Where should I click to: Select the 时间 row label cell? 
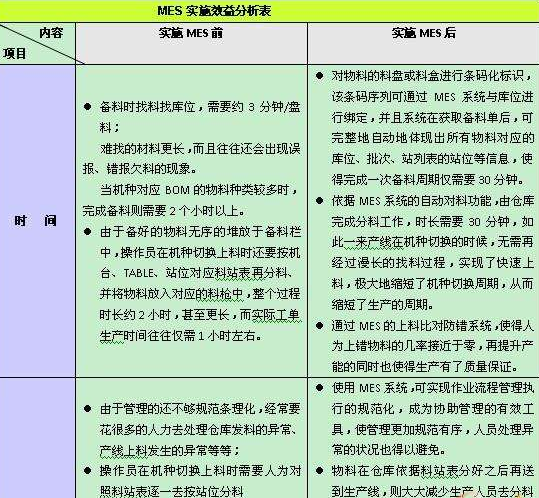(x=37, y=221)
